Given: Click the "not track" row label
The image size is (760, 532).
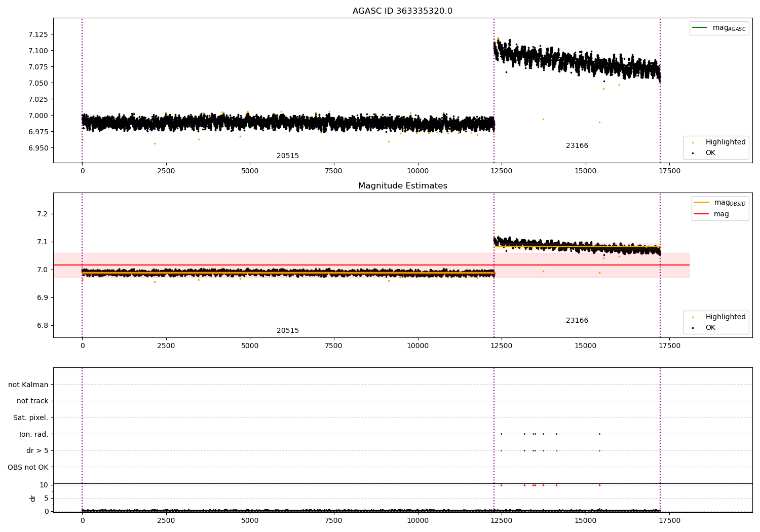Looking at the screenshot, I should 32,401.
